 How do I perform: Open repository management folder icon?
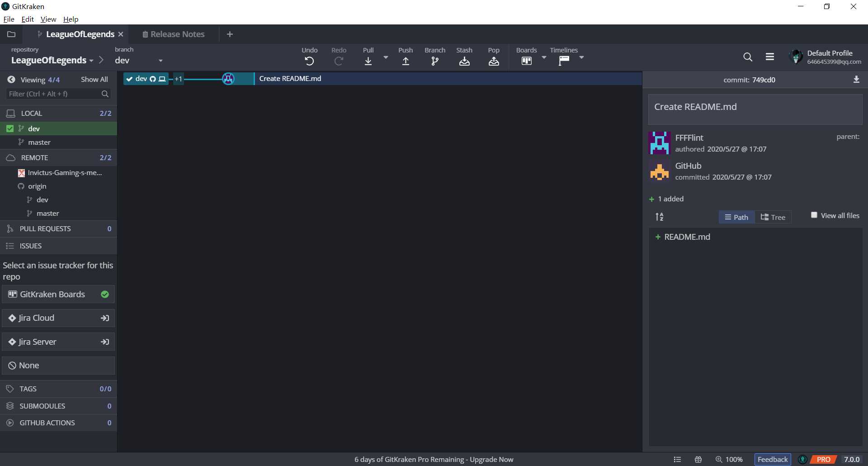[11, 34]
